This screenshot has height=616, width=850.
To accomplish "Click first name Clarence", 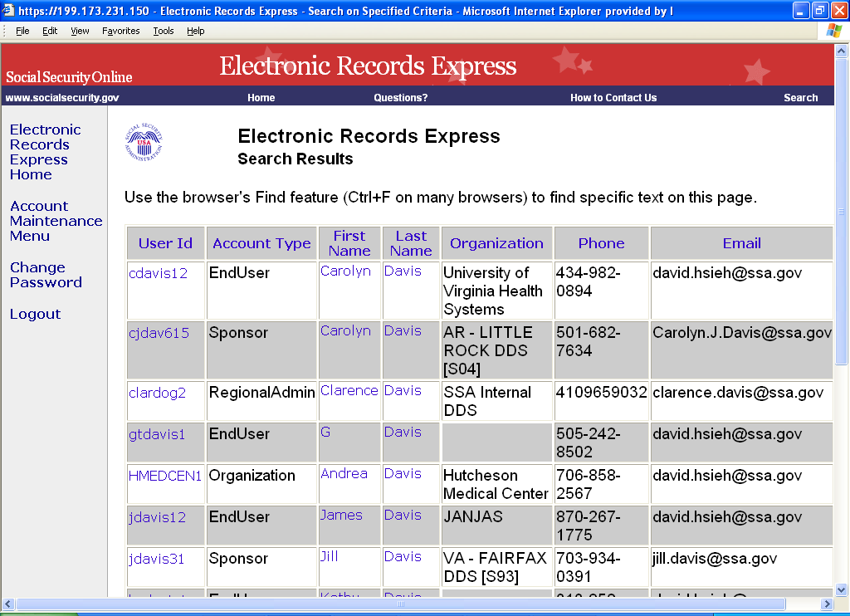I will [349, 390].
